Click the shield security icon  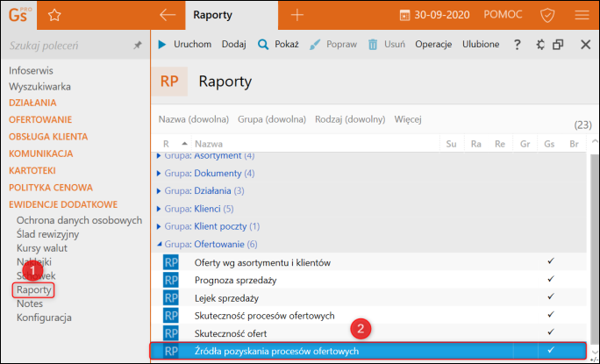tap(547, 15)
